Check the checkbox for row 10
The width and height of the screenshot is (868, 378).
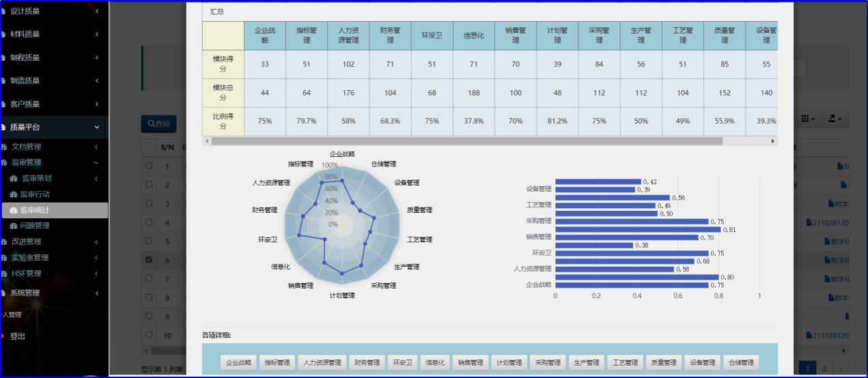[x=149, y=335]
